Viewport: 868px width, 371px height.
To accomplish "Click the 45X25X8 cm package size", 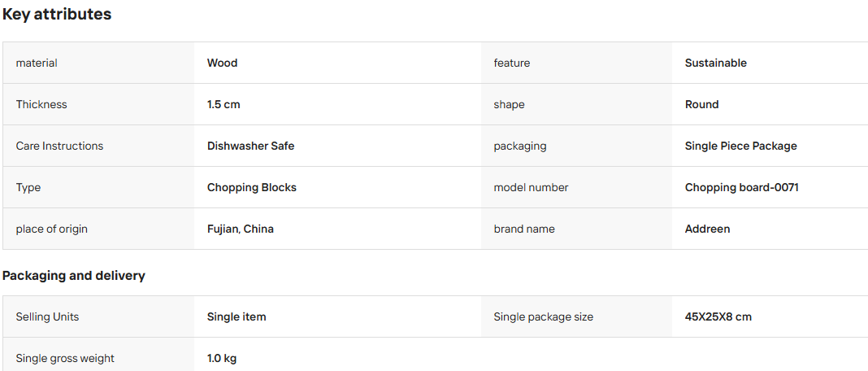I will (718, 317).
